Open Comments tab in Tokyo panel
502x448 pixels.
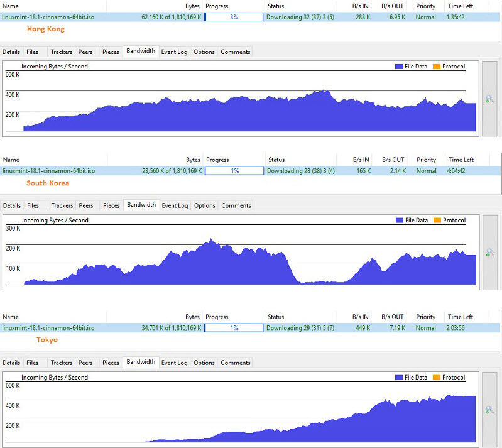click(236, 363)
